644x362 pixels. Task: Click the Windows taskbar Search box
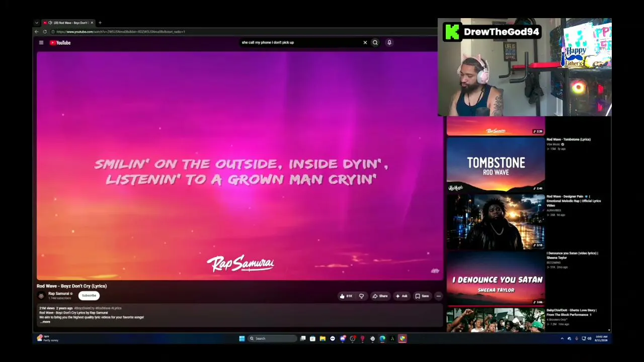pyautogui.click(x=272, y=338)
